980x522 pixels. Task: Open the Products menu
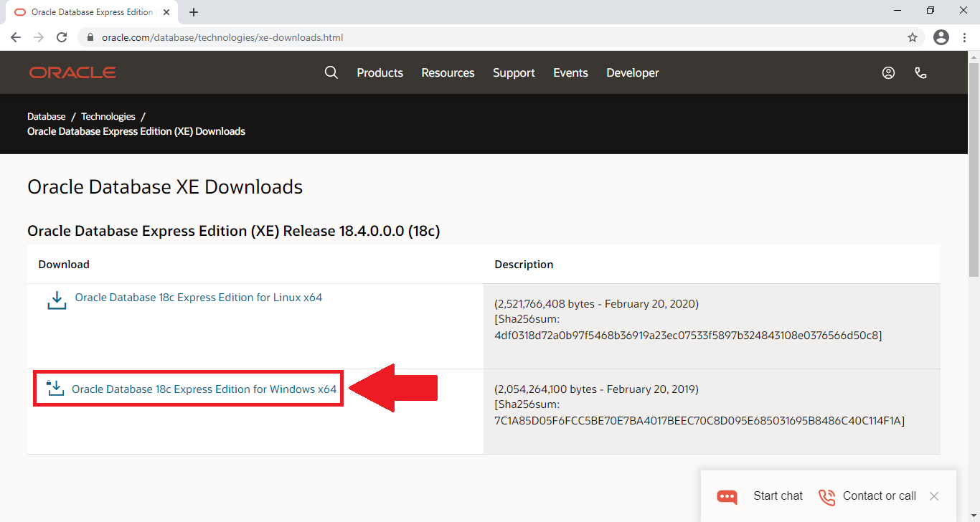pos(380,72)
